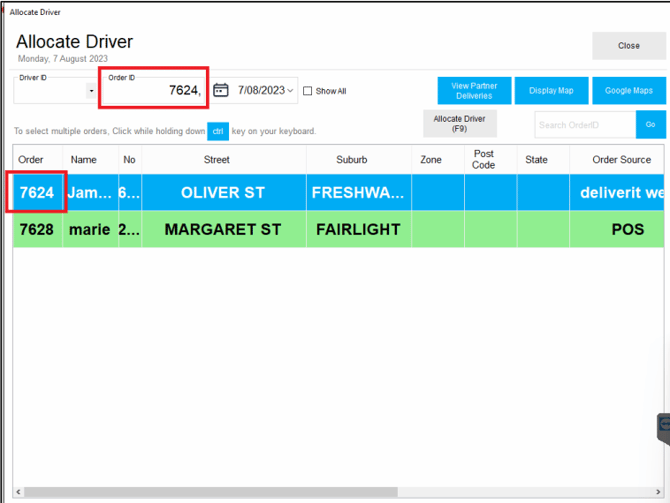This screenshot has width=670, height=503.
Task: Click the Street column header
Action: point(217,160)
